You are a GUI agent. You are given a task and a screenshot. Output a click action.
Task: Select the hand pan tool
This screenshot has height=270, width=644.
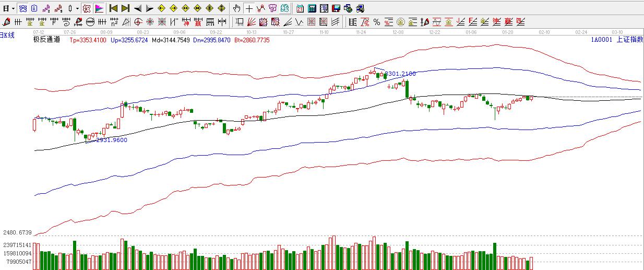click(236, 8)
